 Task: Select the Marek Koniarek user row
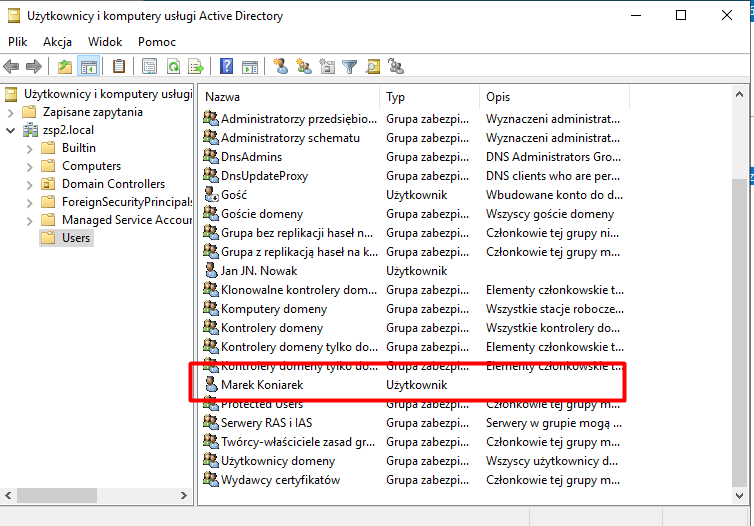click(414, 385)
